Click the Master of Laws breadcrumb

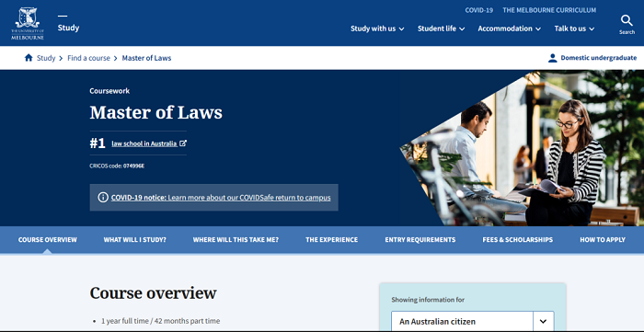[146, 58]
